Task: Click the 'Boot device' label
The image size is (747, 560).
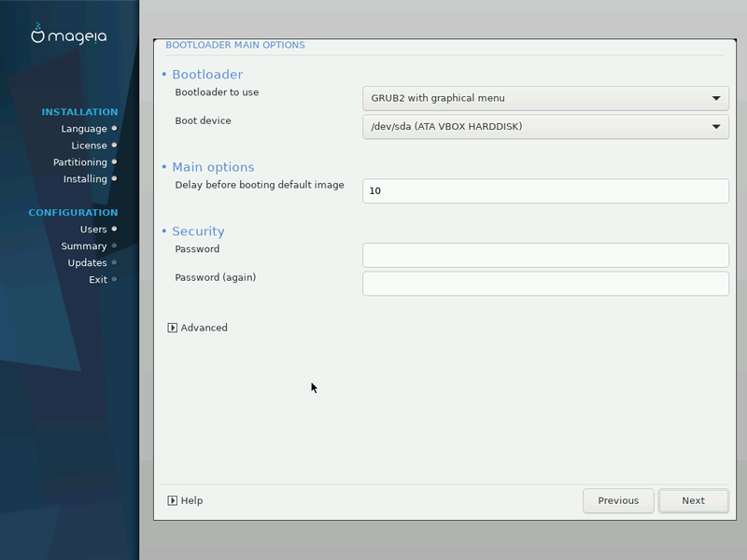Action: 203,121
